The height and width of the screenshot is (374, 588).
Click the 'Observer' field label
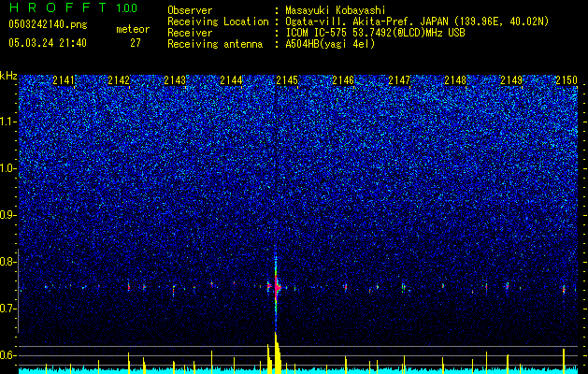click(x=190, y=10)
